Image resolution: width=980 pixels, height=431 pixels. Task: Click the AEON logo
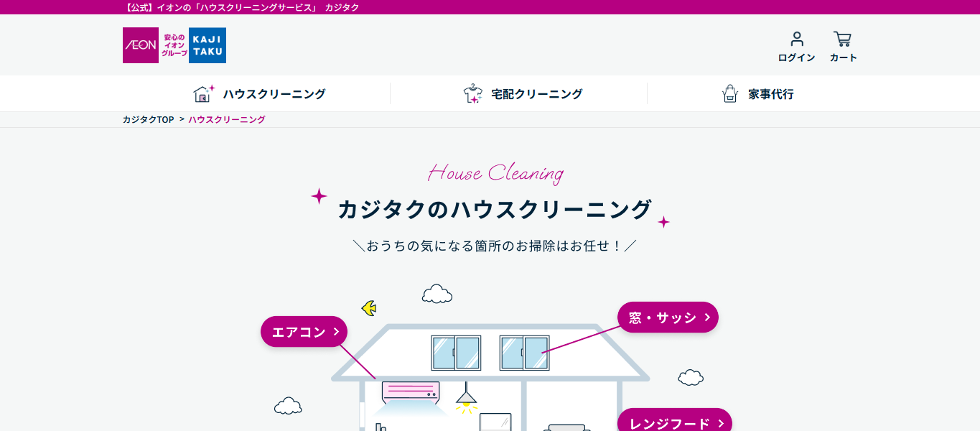click(141, 45)
